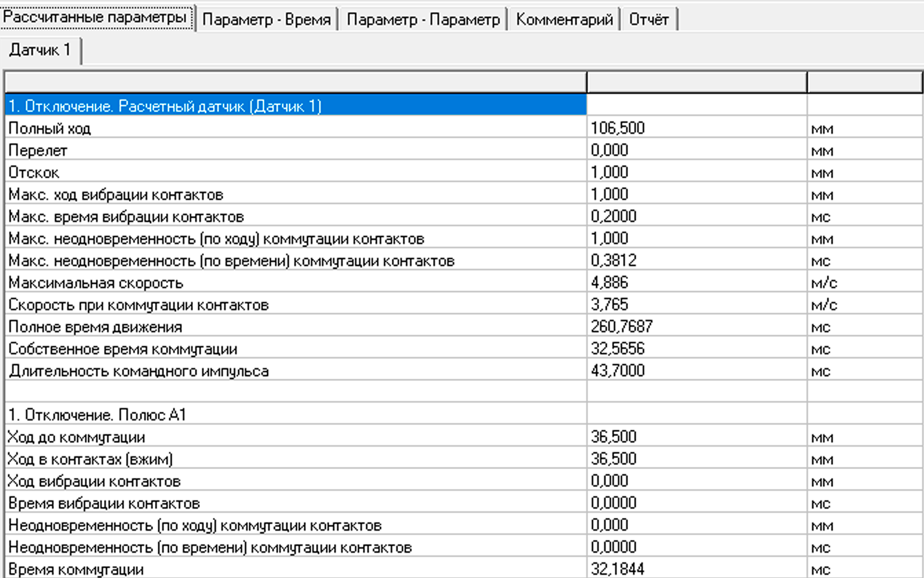Click the value 106,500
Viewport: 924px width, 578px height.
(617, 128)
